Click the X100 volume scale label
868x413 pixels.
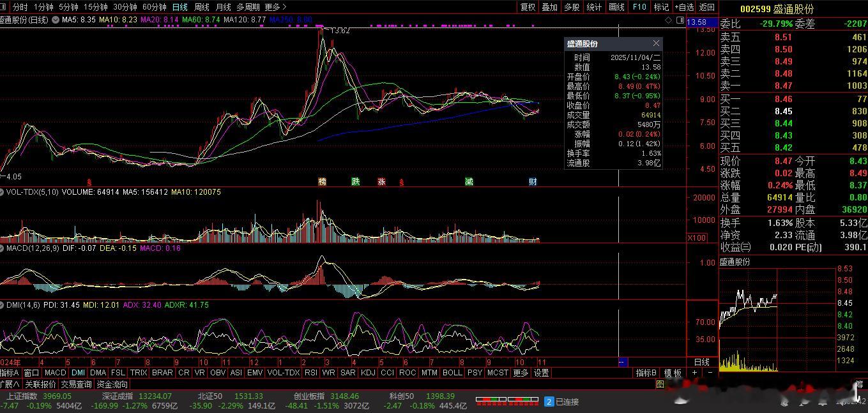click(x=697, y=238)
